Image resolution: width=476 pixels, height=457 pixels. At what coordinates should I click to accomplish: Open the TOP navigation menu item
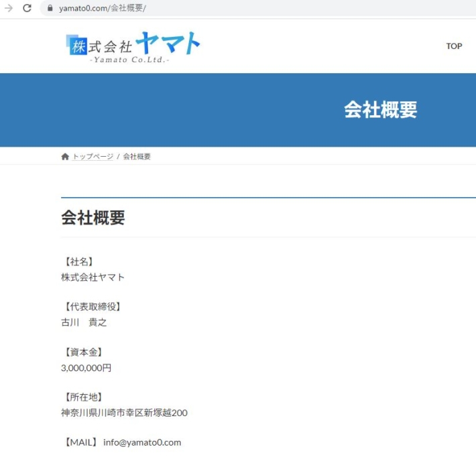pos(454,46)
